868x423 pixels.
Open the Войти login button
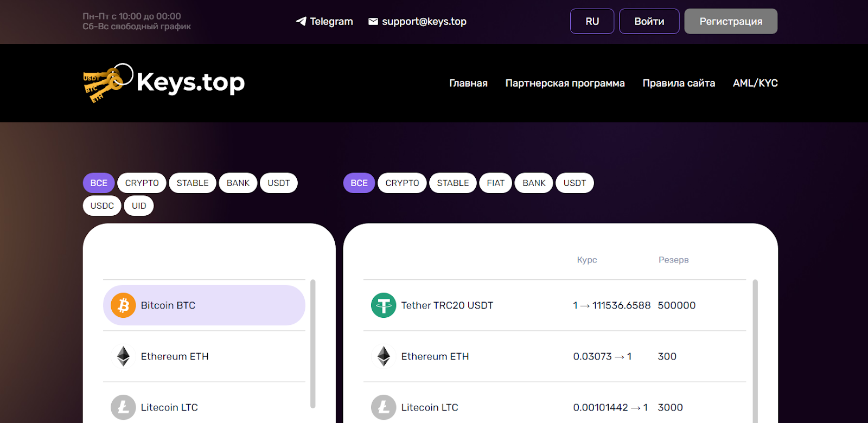pyautogui.click(x=649, y=21)
